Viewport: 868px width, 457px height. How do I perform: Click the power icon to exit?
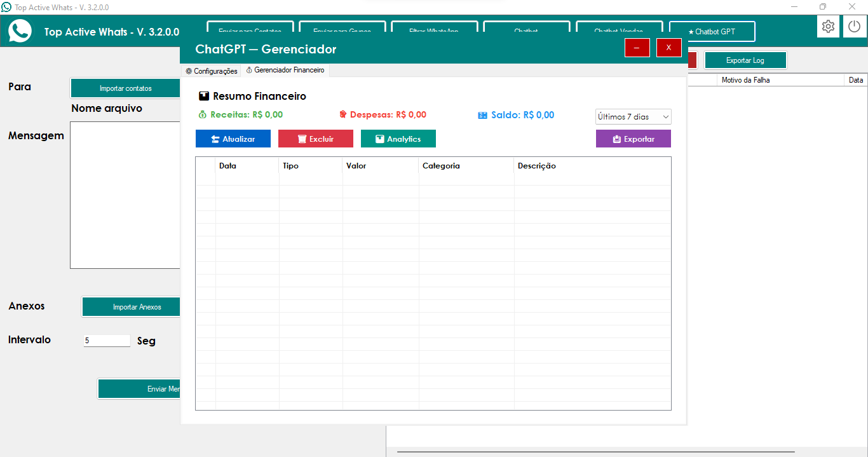(855, 27)
